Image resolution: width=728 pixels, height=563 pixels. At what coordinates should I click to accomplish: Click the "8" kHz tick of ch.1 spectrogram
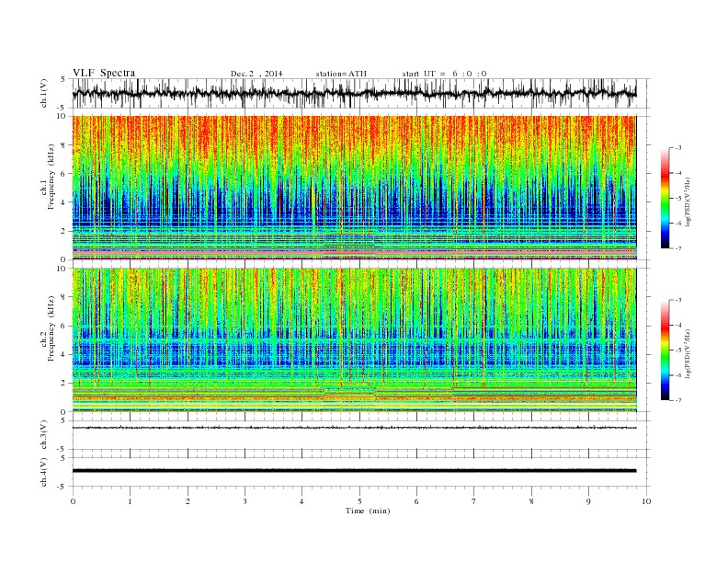click(64, 145)
